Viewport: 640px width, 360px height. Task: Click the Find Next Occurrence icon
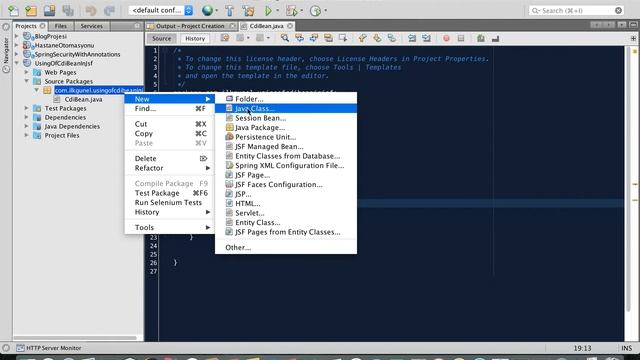[314, 38]
